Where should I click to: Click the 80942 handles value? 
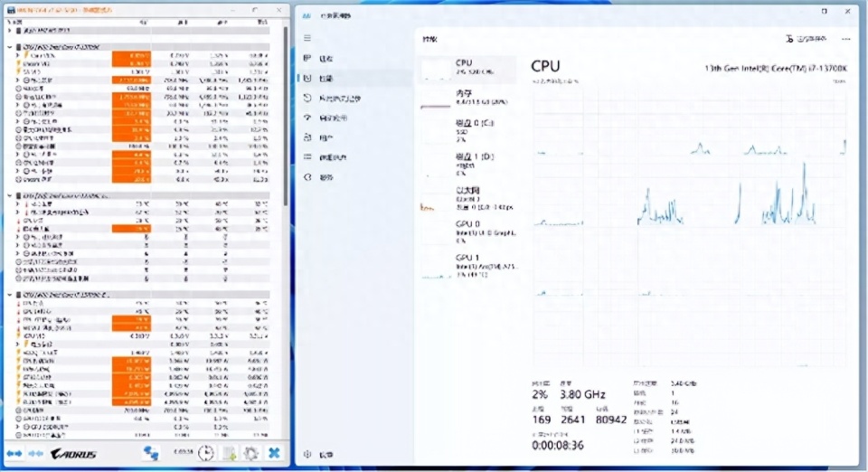point(611,420)
